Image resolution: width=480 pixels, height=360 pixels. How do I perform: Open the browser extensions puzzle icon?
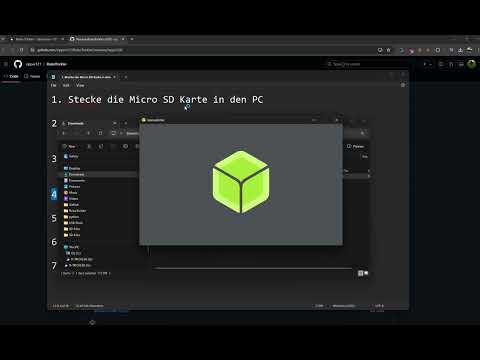pos(438,50)
